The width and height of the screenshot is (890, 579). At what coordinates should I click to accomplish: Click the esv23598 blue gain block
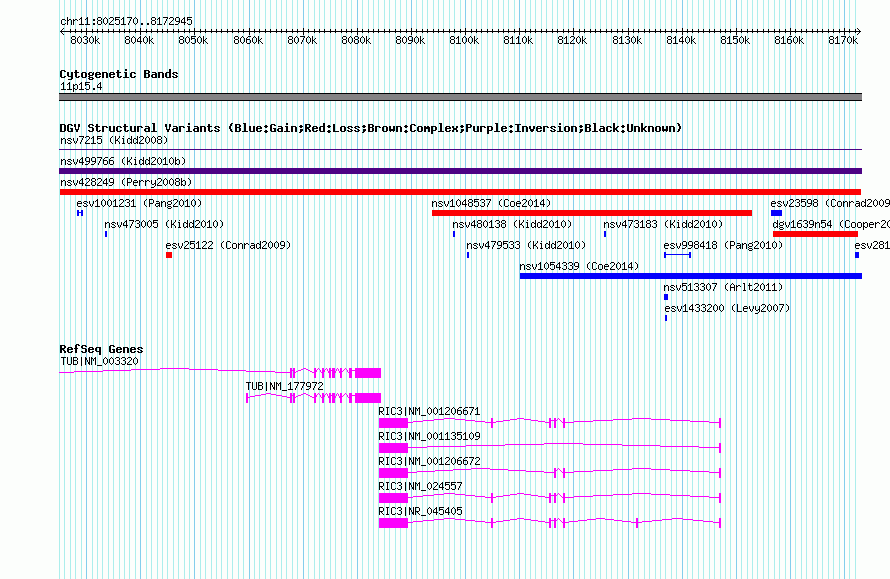[776, 213]
